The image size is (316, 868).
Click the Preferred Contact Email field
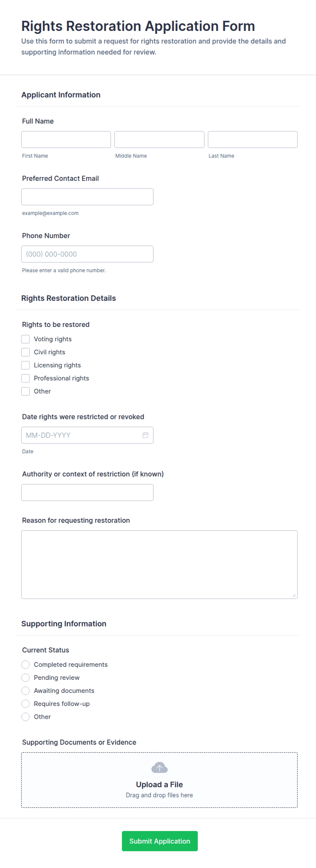(x=87, y=197)
